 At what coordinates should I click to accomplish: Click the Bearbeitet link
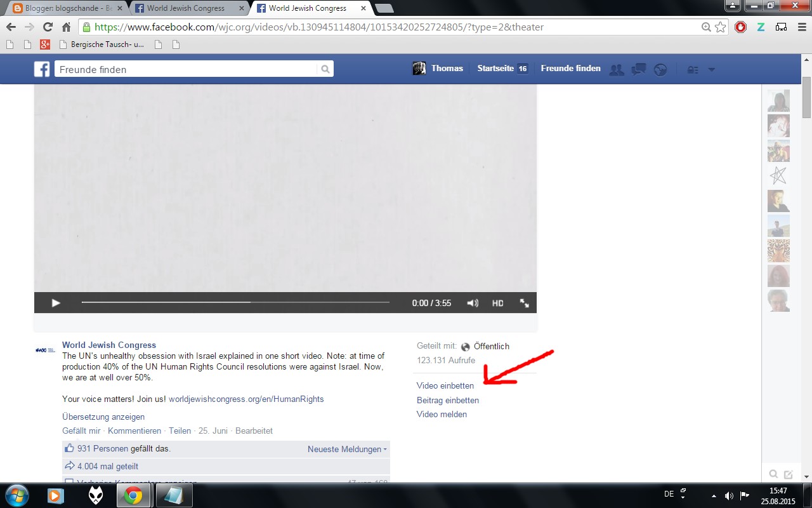pyautogui.click(x=254, y=431)
